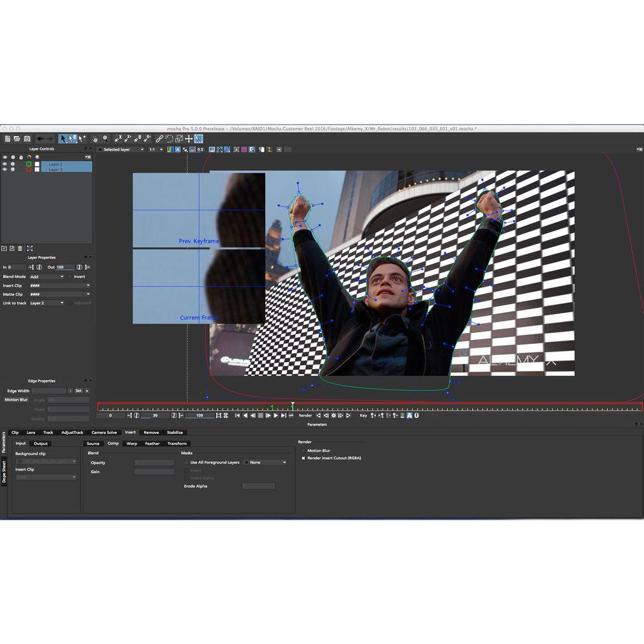Viewport: 644px width, 644px height.
Task: Click the New Group folder icon below layers
Action: click(x=4, y=248)
